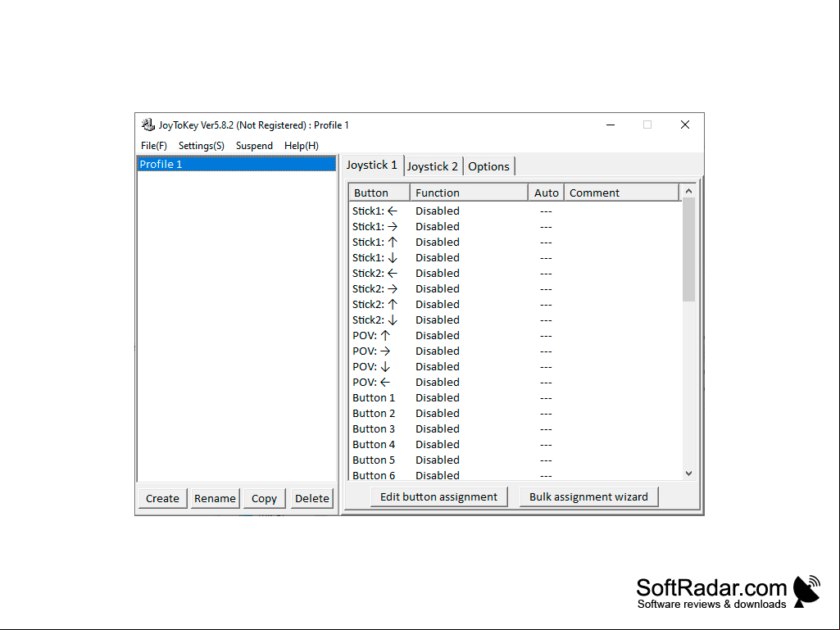Select the Stick2 right arrow row
The image size is (840, 630).
click(515, 288)
